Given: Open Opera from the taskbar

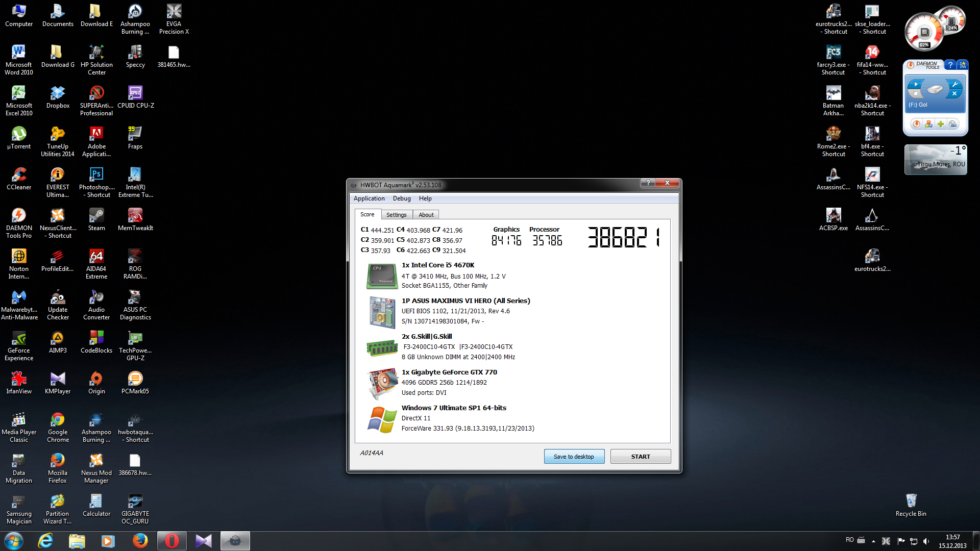Looking at the screenshot, I should coord(172,541).
